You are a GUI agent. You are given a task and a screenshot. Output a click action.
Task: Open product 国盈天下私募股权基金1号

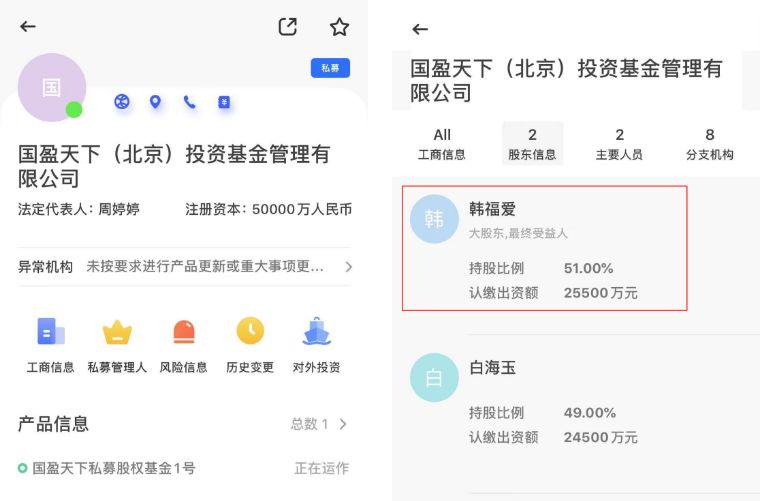(113, 468)
